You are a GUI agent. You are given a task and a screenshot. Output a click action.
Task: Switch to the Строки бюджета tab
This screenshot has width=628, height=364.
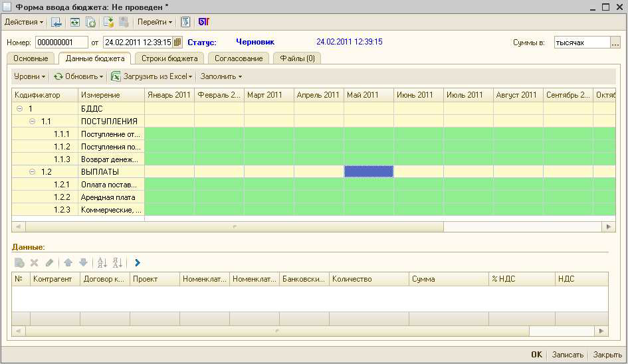tap(169, 58)
